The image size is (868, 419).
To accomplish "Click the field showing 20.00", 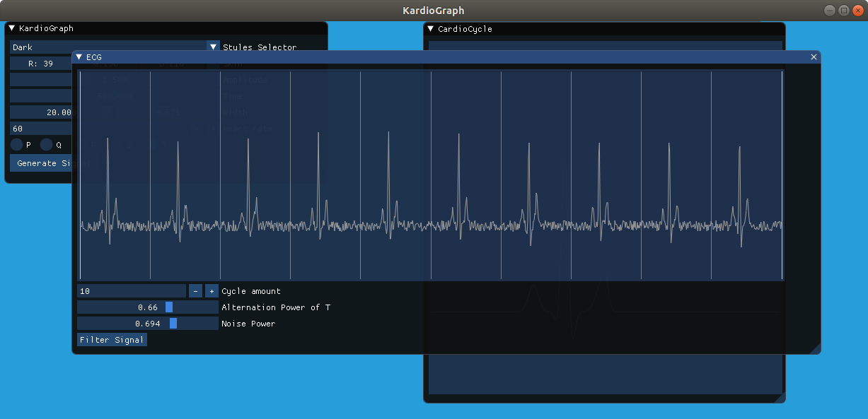I will pos(40,112).
